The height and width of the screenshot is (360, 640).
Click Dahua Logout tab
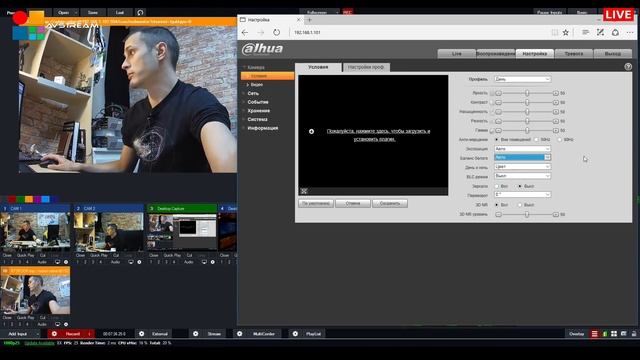coord(613,53)
